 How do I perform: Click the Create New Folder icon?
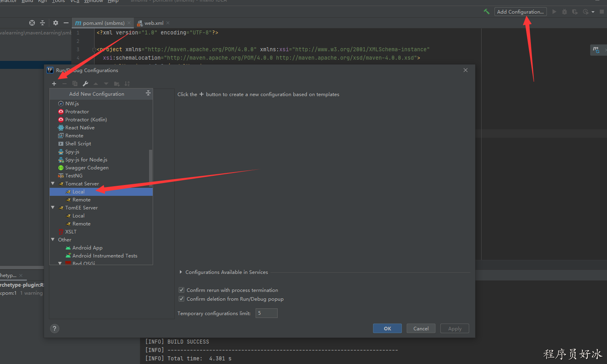(117, 84)
